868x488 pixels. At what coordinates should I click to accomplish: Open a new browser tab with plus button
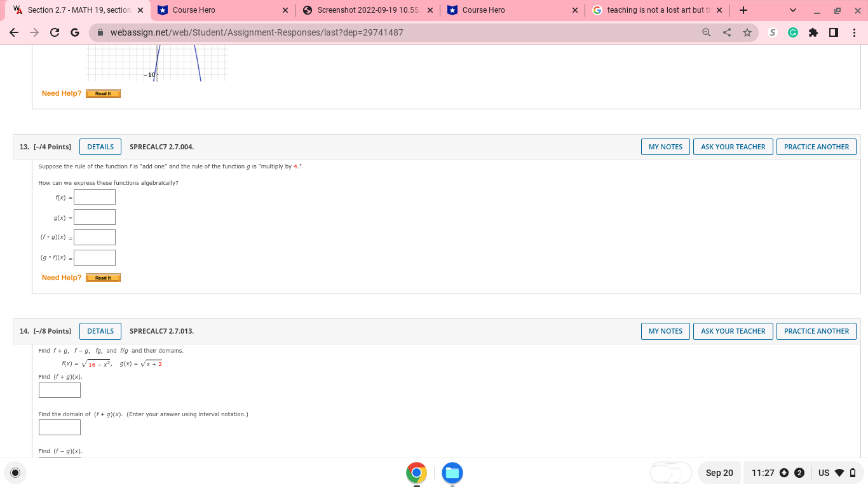point(743,10)
